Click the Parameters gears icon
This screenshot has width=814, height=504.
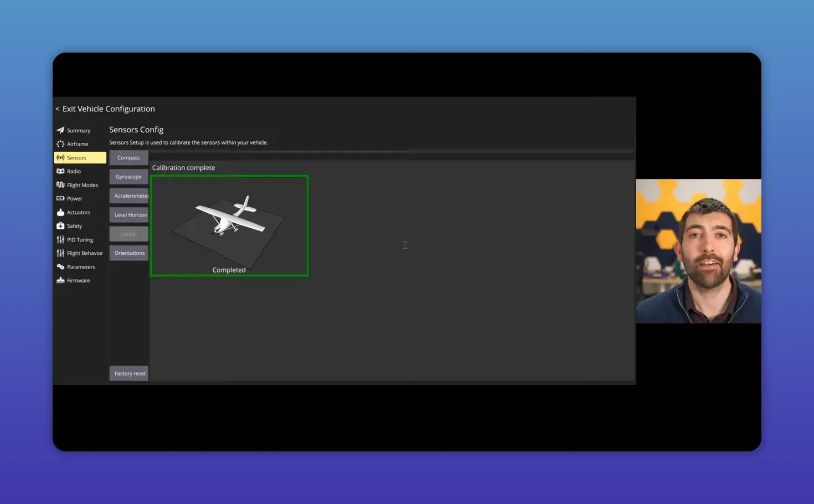coord(60,267)
